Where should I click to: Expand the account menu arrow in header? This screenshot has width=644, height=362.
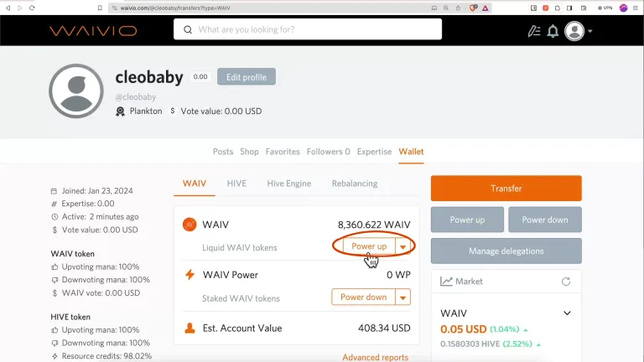(x=590, y=31)
